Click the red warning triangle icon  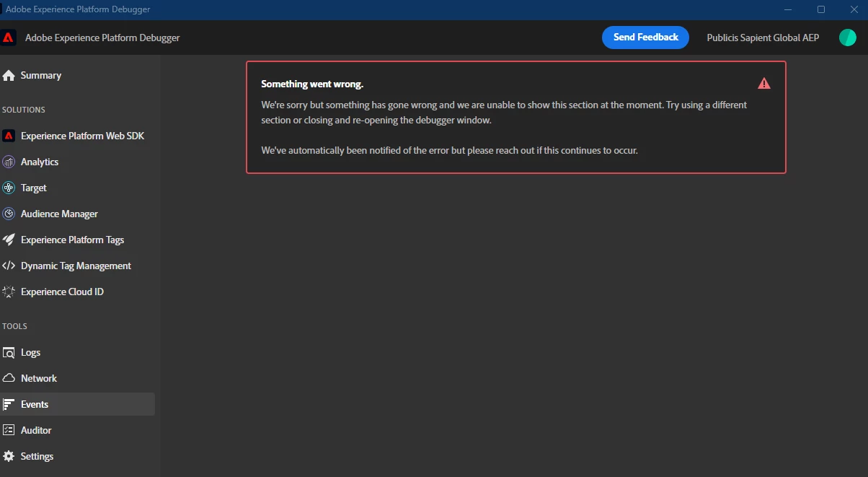pos(764,83)
